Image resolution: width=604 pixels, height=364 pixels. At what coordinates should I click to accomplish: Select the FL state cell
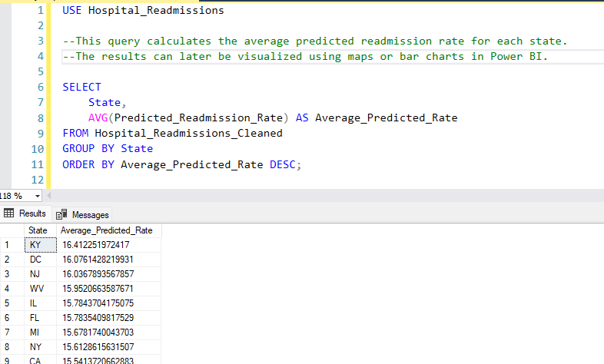41,318
